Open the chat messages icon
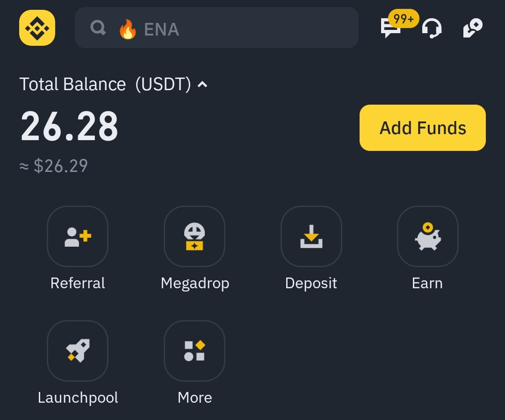This screenshot has width=505, height=420. [x=390, y=29]
